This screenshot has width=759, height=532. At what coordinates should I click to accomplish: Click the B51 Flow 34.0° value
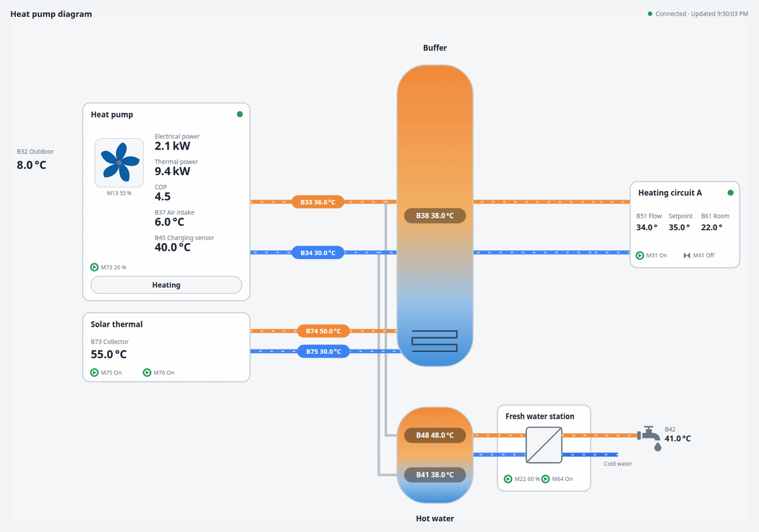[647, 228]
